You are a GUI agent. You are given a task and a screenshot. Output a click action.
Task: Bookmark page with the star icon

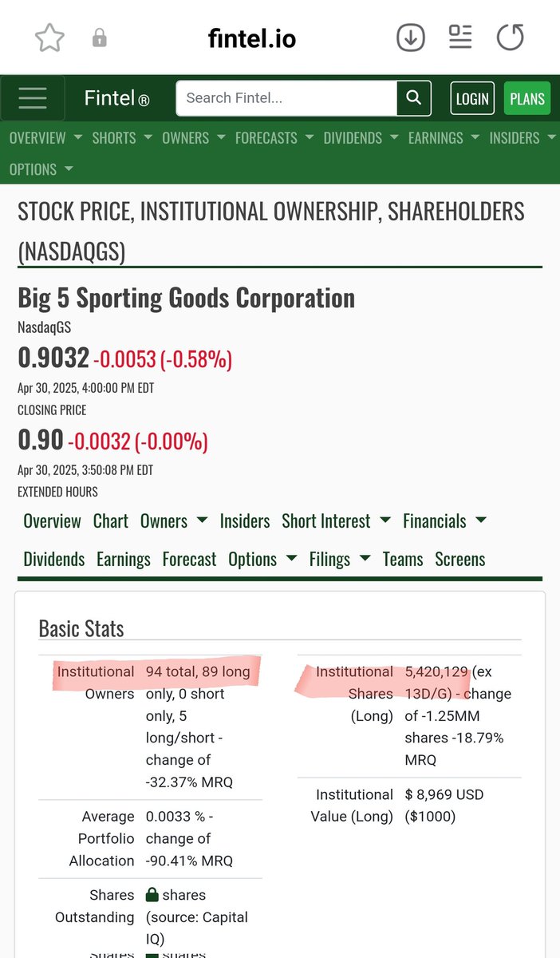coord(49,38)
